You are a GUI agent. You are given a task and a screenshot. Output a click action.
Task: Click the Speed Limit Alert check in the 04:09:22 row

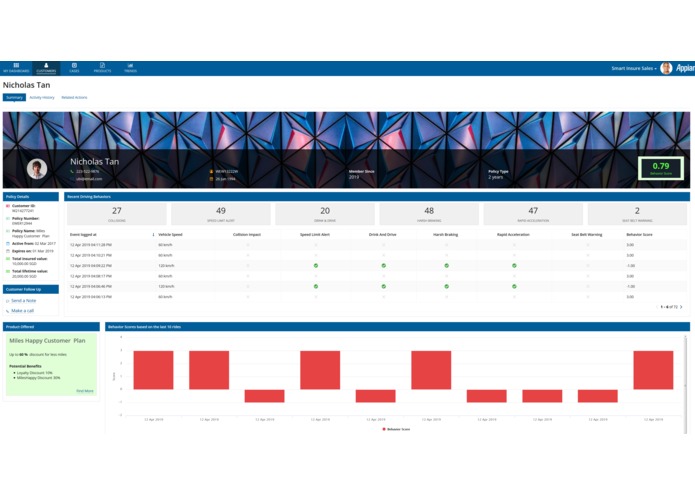[x=316, y=266]
